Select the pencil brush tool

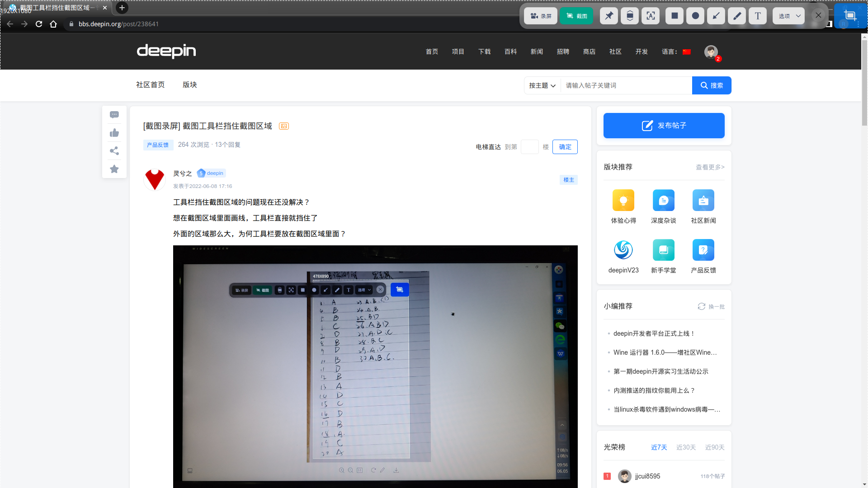click(737, 16)
